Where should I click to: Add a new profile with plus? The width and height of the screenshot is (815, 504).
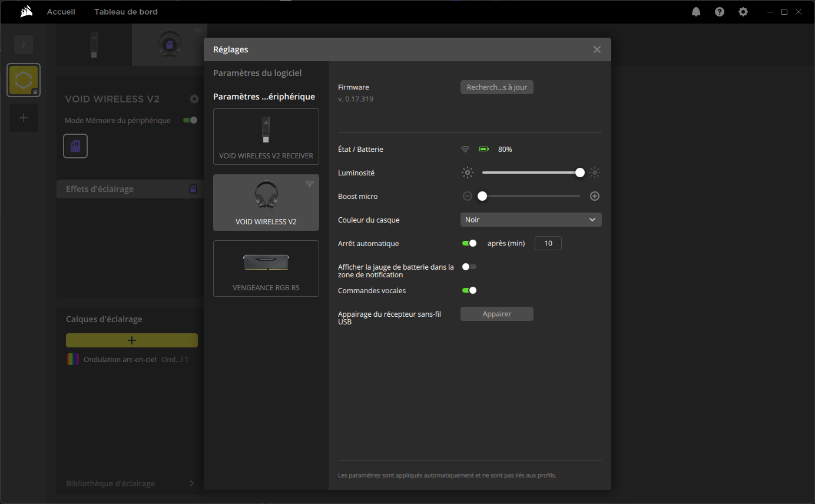(24, 118)
